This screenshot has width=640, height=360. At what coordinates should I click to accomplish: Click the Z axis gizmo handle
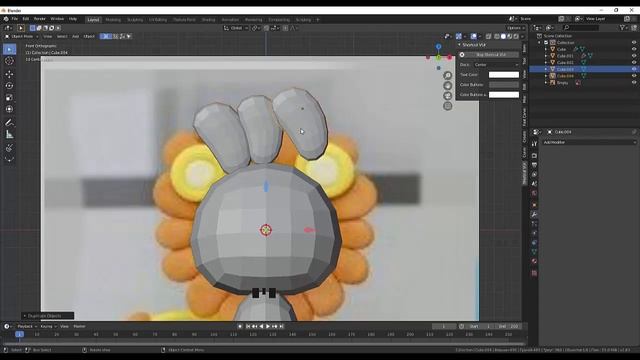[438, 47]
